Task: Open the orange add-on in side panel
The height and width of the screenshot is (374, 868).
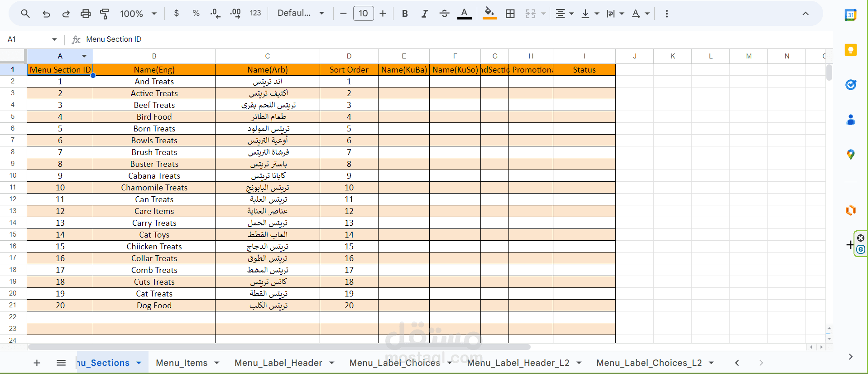Action: (x=850, y=210)
